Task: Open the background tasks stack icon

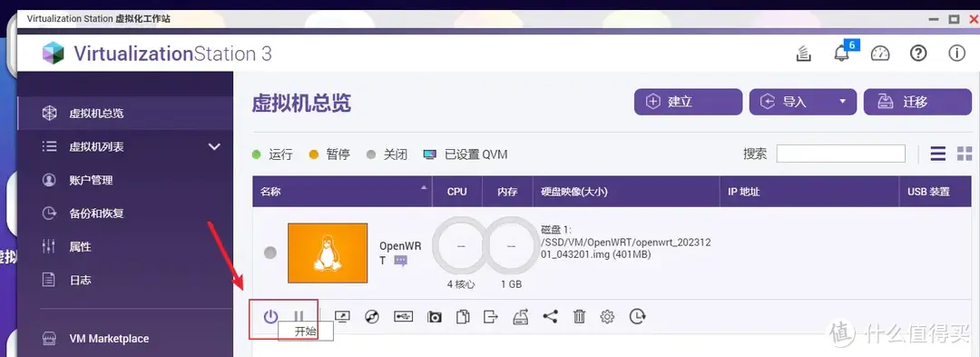Action: tap(804, 54)
